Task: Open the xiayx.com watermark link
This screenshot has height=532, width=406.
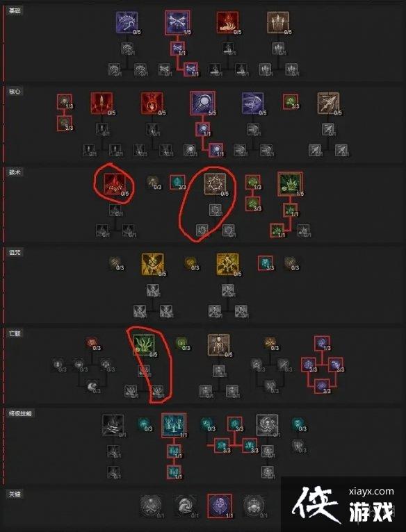Action: (371, 491)
